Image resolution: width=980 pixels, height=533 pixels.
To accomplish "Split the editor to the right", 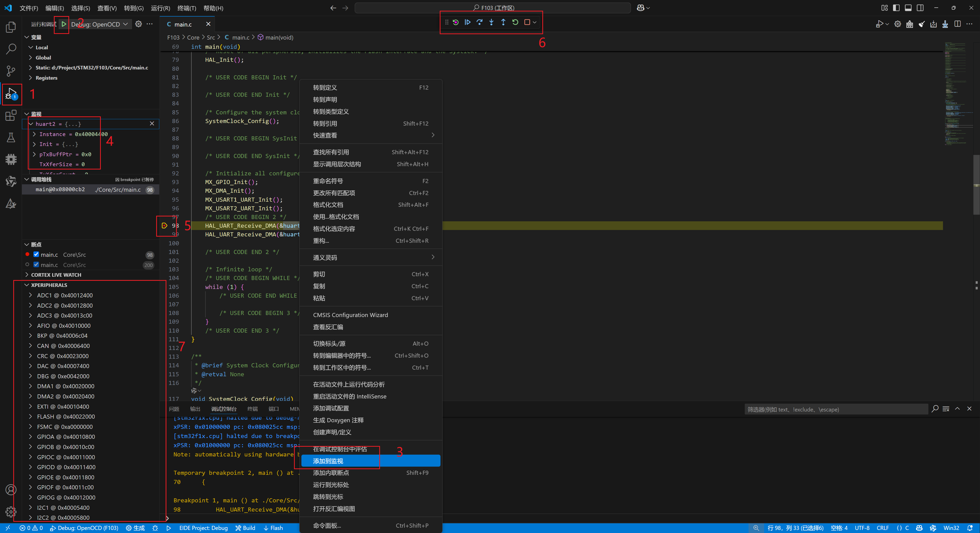I will (x=958, y=24).
